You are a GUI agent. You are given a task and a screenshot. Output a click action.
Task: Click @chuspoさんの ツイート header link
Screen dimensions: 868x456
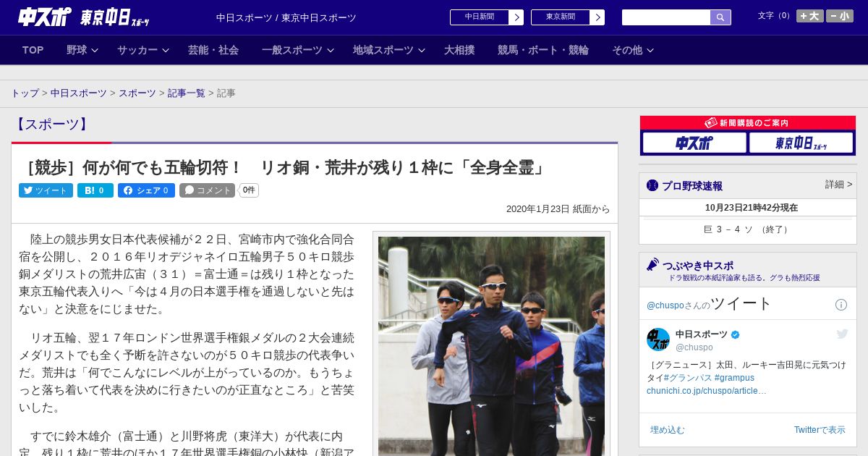709,304
